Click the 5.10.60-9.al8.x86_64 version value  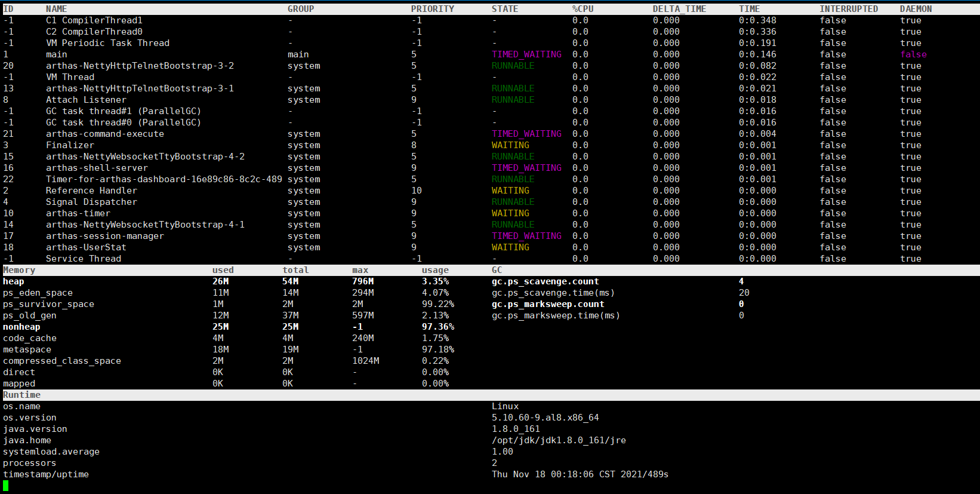[x=546, y=418]
